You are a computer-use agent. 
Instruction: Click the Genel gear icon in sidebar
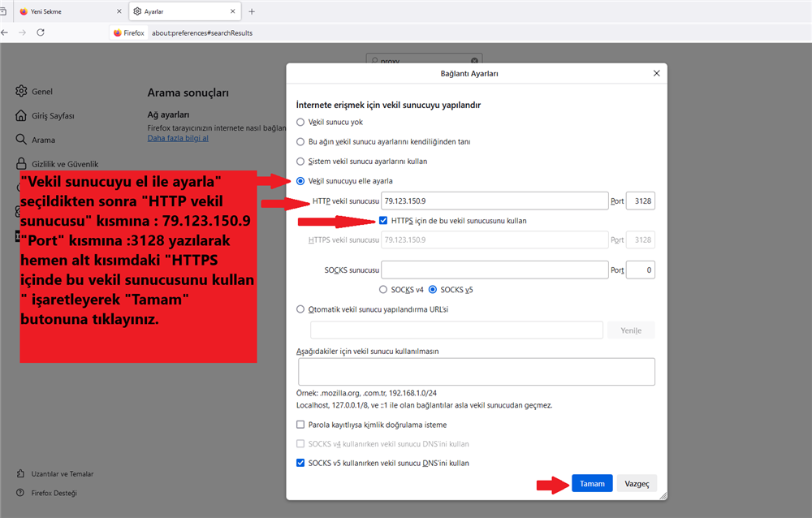(x=22, y=92)
